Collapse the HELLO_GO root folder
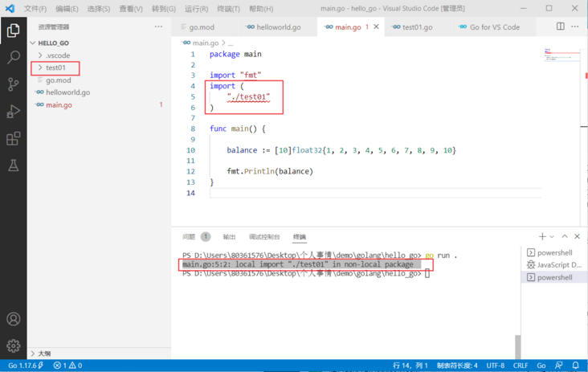This screenshot has height=372, width=588. point(53,43)
